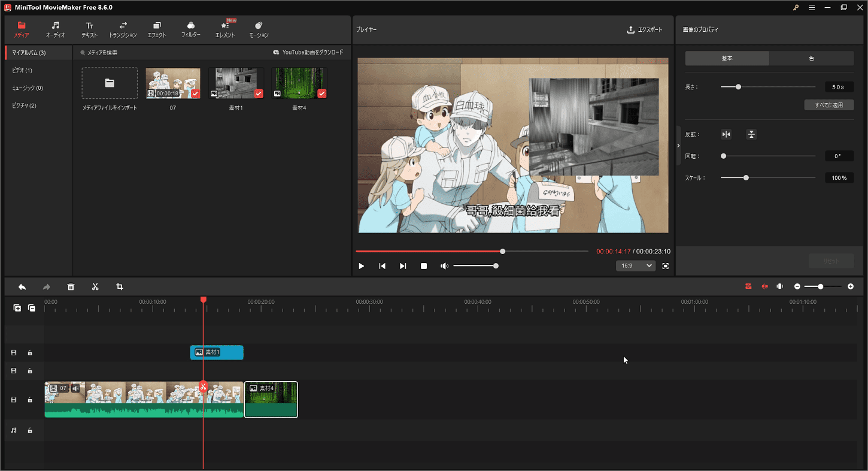Apply duration to all with すべてに適用
The width and height of the screenshot is (868, 471).
click(829, 104)
